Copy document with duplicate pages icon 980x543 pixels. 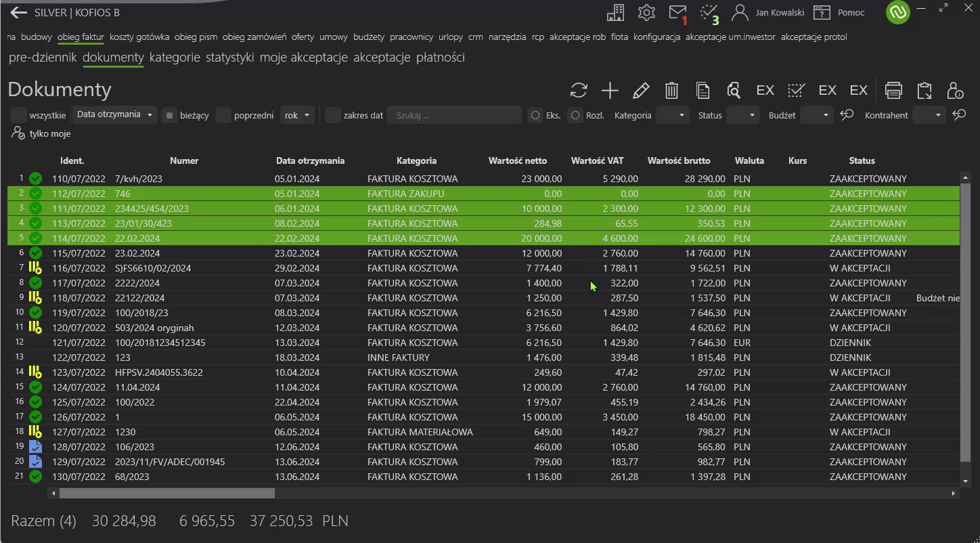pos(703,90)
